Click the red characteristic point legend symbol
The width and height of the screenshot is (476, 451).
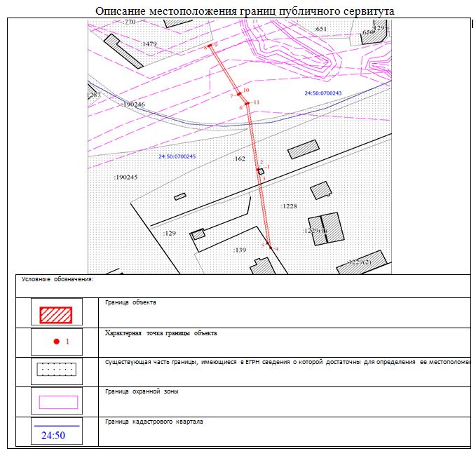pos(56,342)
